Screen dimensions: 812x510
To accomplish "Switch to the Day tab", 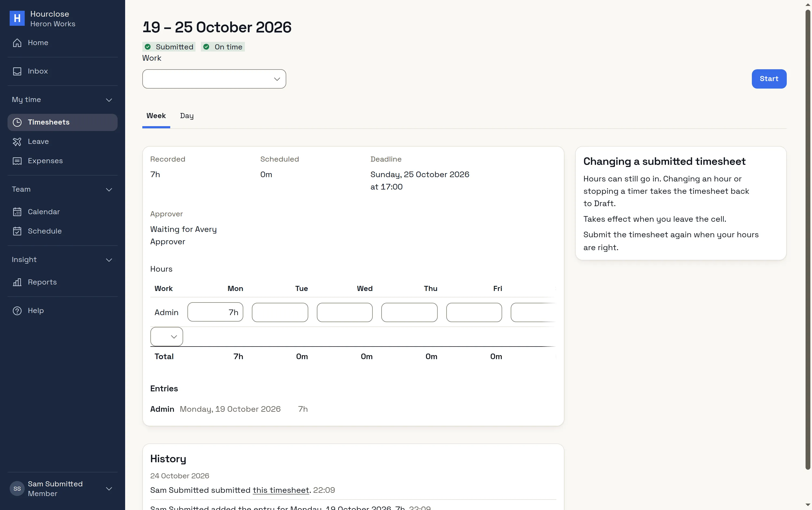I will pyautogui.click(x=187, y=116).
